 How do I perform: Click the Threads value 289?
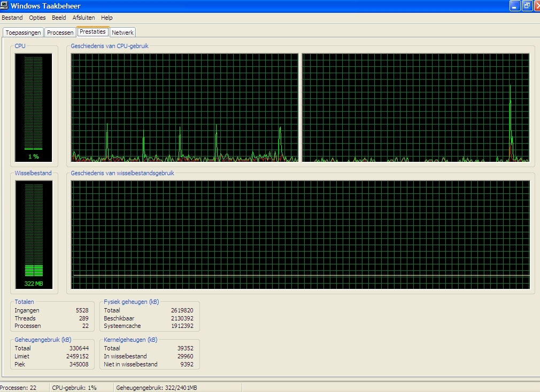tap(84, 318)
